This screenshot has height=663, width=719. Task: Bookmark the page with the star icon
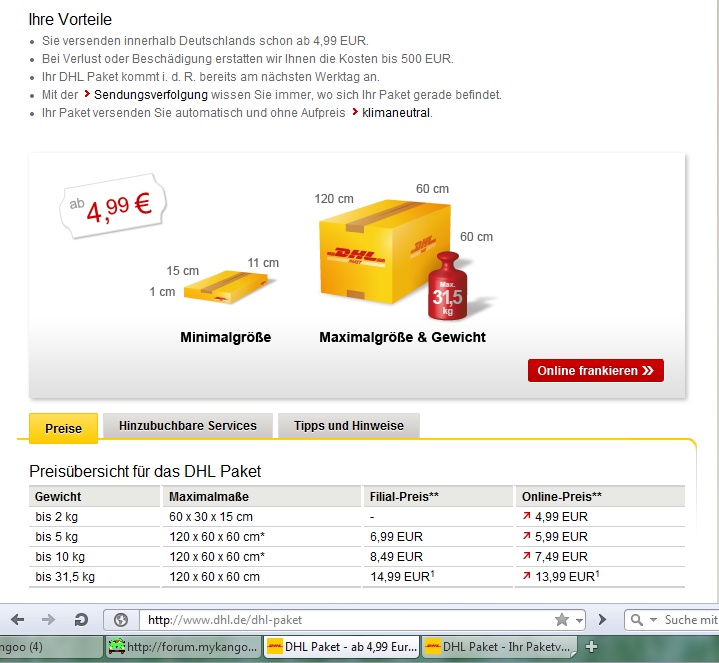(x=562, y=620)
